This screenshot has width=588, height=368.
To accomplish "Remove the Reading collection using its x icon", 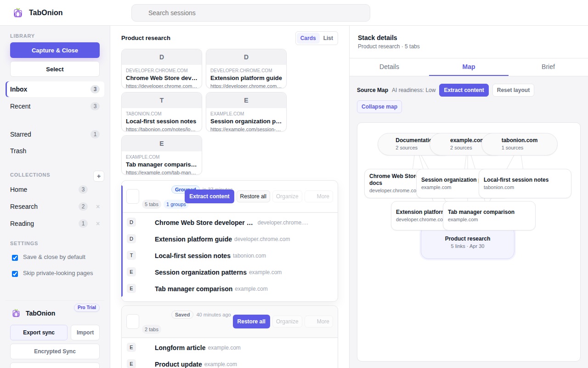I will pyautogui.click(x=97, y=224).
